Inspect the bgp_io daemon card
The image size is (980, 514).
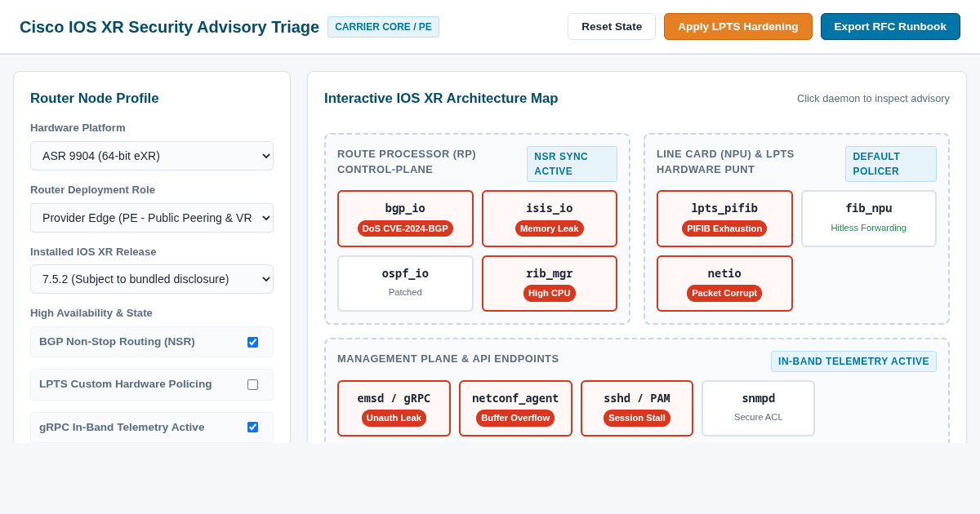click(405, 219)
